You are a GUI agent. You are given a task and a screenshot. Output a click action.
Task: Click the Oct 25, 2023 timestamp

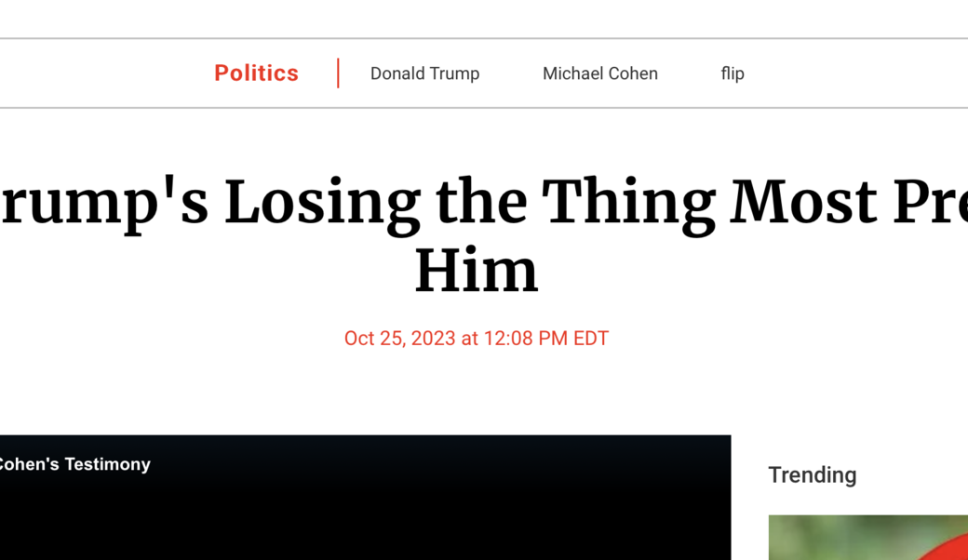click(477, 338)
